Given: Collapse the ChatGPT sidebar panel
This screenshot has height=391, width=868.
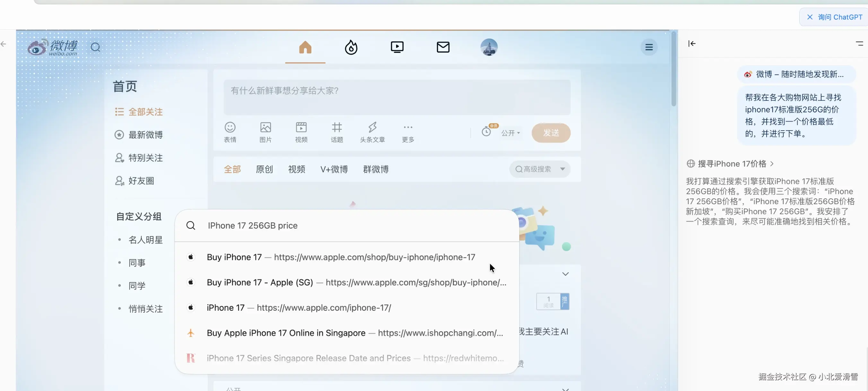Looking at the screenshot, I should [691, 43].
